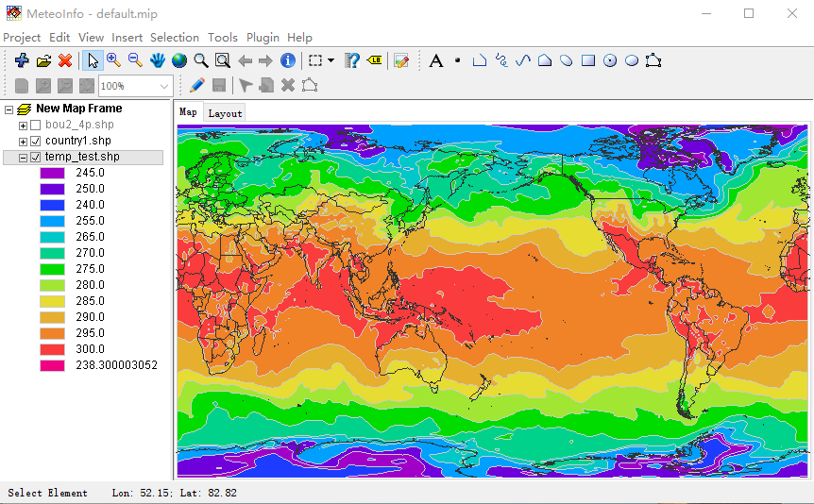Click the Zoom In magnifier tool
The image size is (814, 504).
[113, 60]
